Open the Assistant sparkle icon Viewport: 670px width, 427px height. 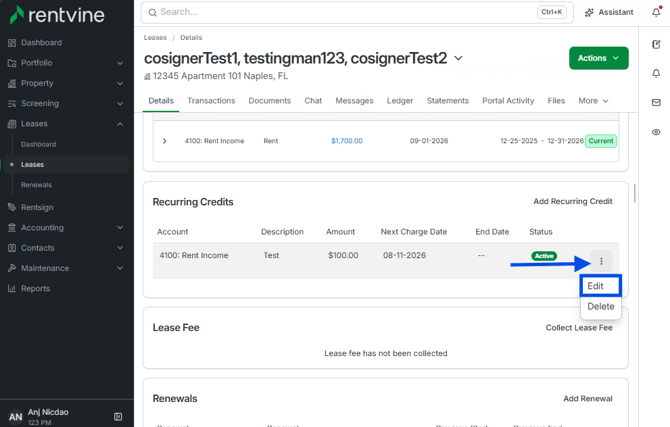(x=589, y=12)
